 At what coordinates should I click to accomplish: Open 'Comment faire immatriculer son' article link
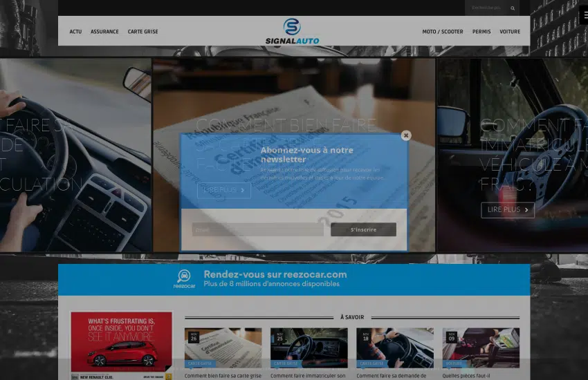pos(308,375)
